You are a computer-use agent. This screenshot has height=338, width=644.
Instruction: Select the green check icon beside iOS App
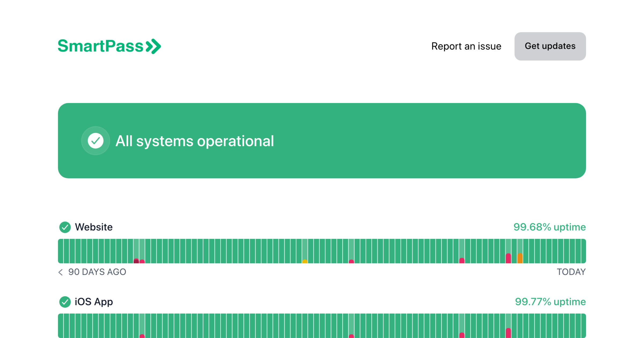[x=65, y=302]
